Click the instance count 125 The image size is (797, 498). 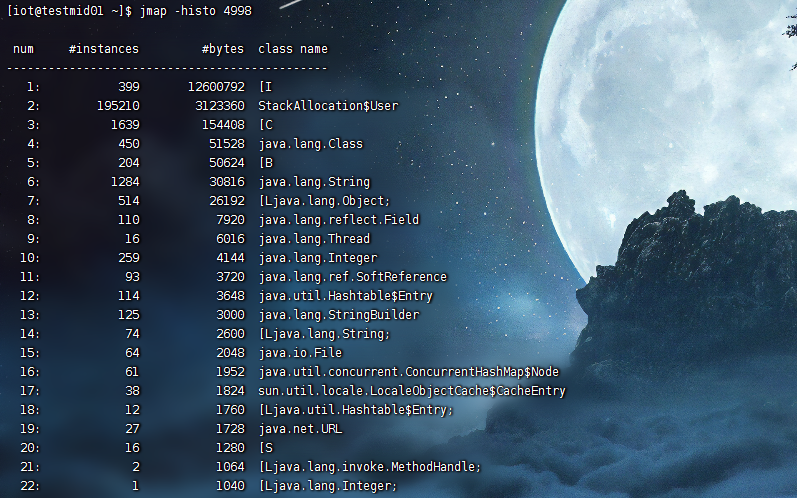pyautogui.click(x=129, y=315)
